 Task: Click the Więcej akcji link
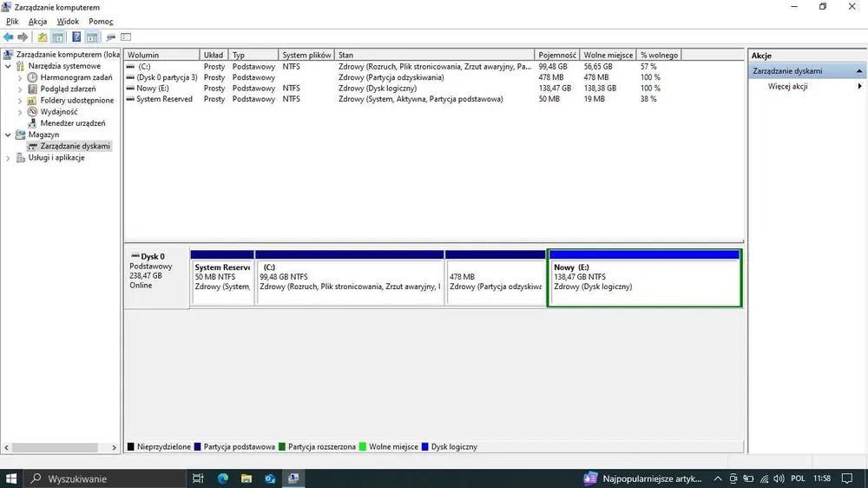pyautogui.click(x=787, y=87)
